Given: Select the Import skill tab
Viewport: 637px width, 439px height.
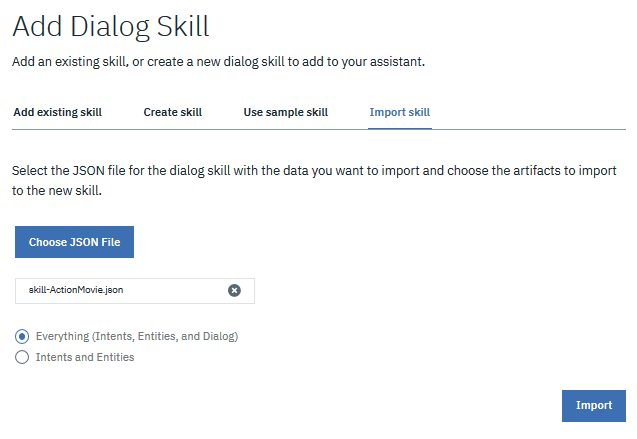Looking at the screenshot, I should tap(400, 112).
